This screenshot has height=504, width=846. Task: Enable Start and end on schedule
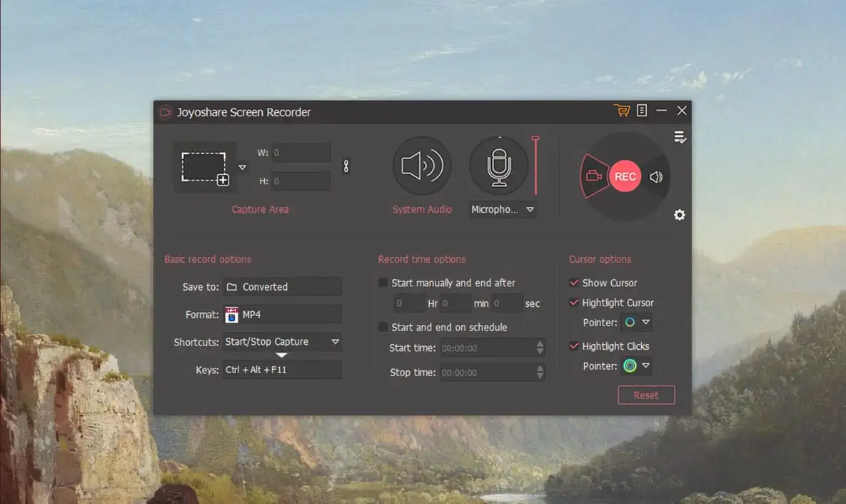[383, 327]
